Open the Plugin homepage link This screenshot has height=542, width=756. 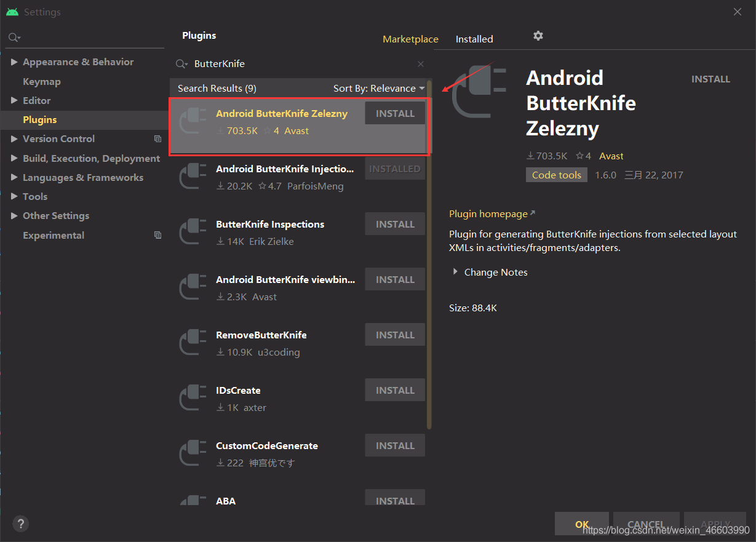tap(491, 213)
